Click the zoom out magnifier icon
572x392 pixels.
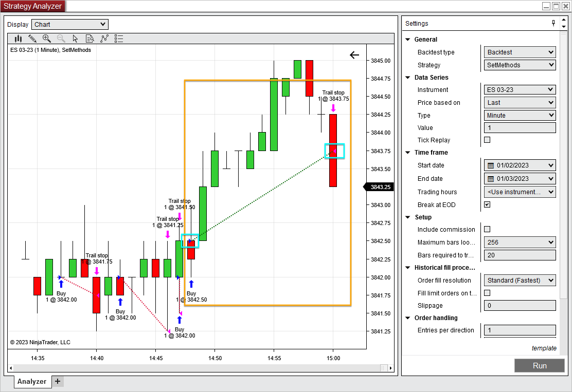point(61,38)
